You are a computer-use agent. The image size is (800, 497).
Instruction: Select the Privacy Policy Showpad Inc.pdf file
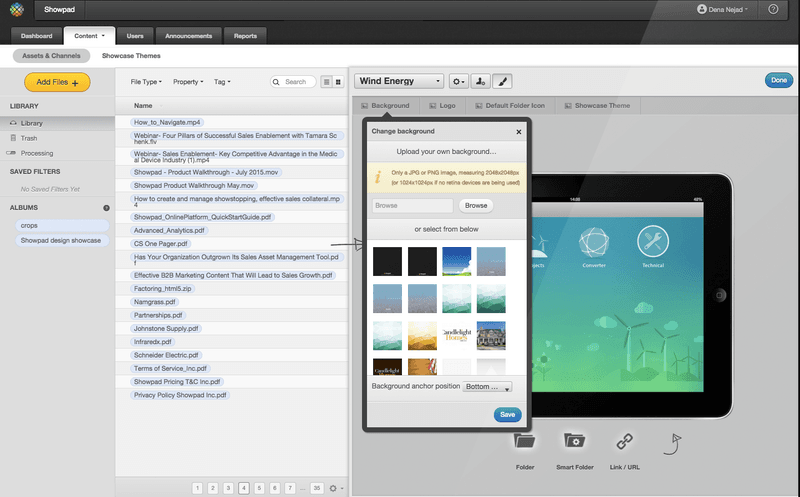tap(180, 395)
